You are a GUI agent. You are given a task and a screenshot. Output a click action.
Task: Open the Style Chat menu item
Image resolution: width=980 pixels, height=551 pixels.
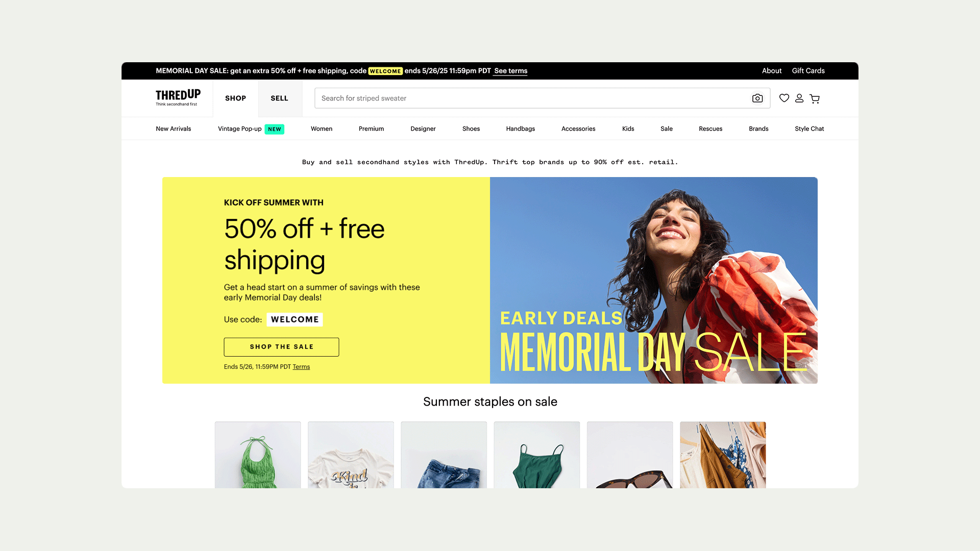[809, 129]
